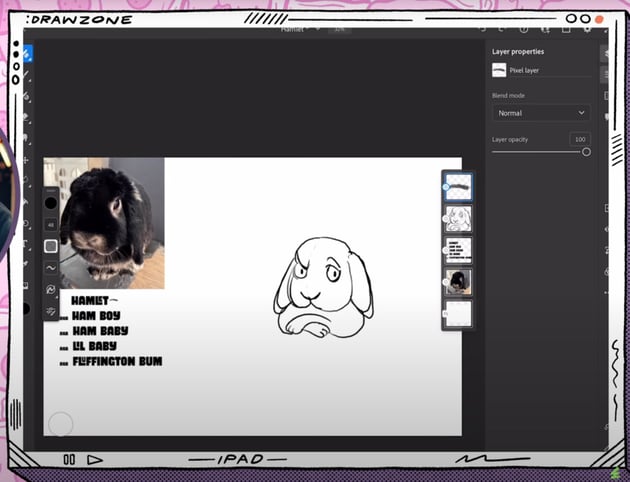Click the 'LIL BABY' text on canvas

[94, 346]
